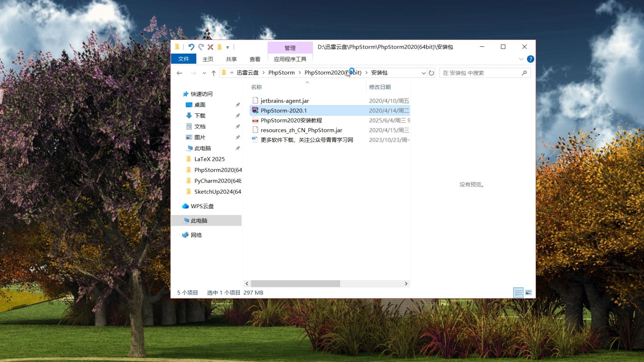644x362 pixels.
Task: Click the PhpStorm-2020.1 application icon
Action: 255,110
